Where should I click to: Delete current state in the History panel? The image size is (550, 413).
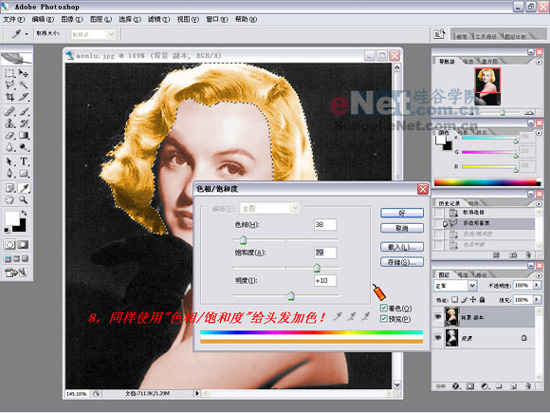528,255
